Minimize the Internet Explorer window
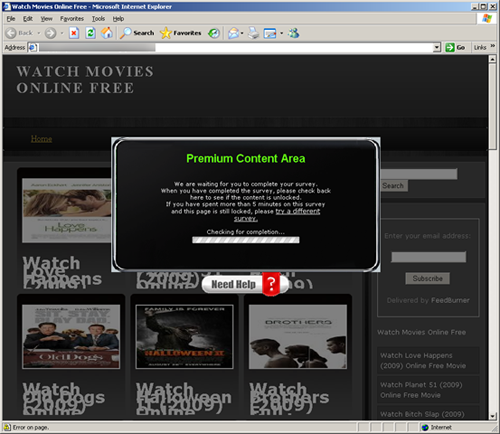 pos(475,6)
